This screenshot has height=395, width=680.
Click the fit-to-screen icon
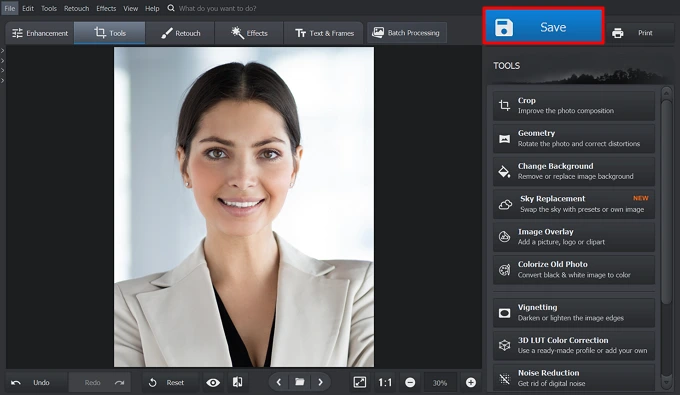tap(360, 382)
